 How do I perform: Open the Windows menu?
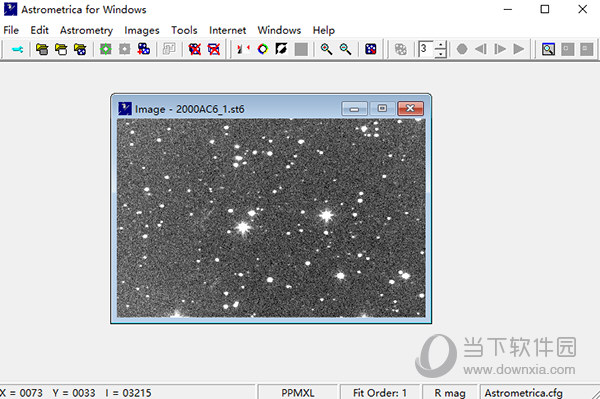click(x=279, y=30)
